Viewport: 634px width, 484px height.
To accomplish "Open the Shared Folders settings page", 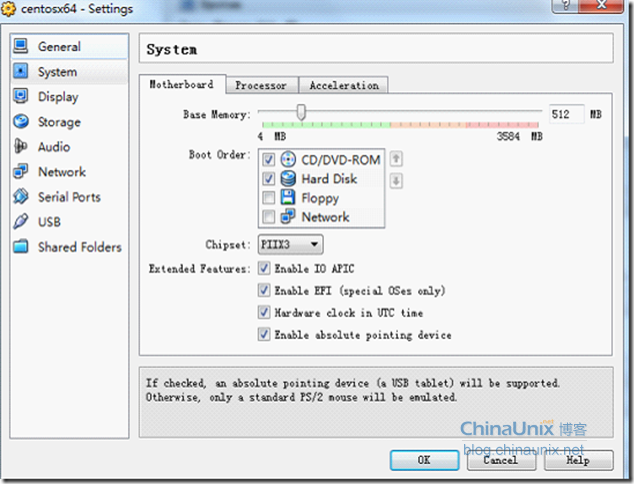I will (x=69, y=247).
